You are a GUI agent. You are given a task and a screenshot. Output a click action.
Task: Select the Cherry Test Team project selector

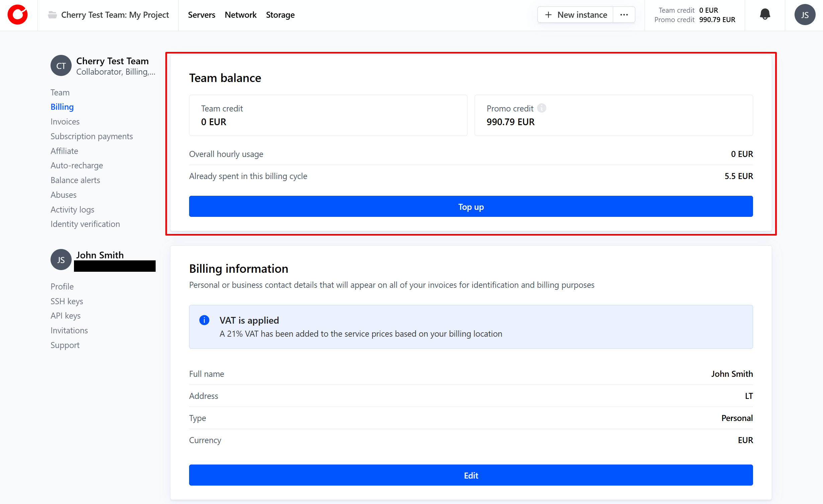point(115,15)
